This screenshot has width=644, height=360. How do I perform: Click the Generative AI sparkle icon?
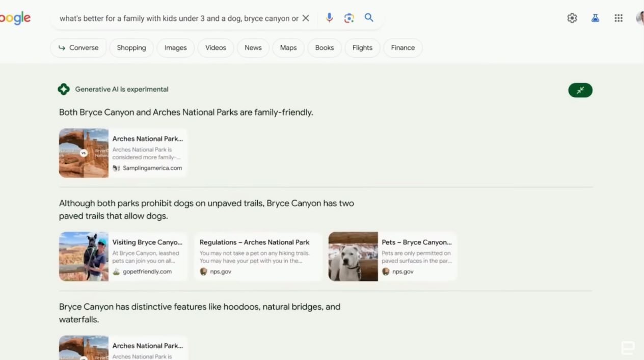pos(64,89)
